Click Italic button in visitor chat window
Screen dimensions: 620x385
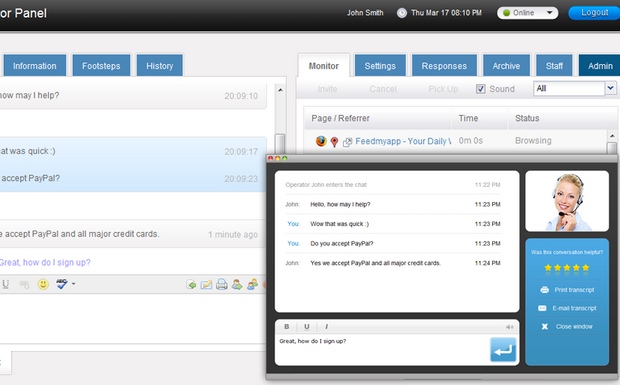326,326
